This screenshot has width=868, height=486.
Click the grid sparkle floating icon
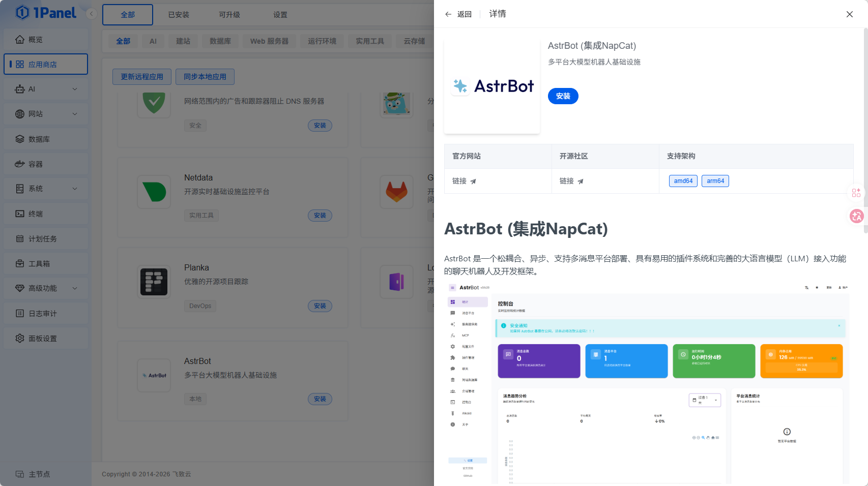pyautogui.click(x=856, y=193)
